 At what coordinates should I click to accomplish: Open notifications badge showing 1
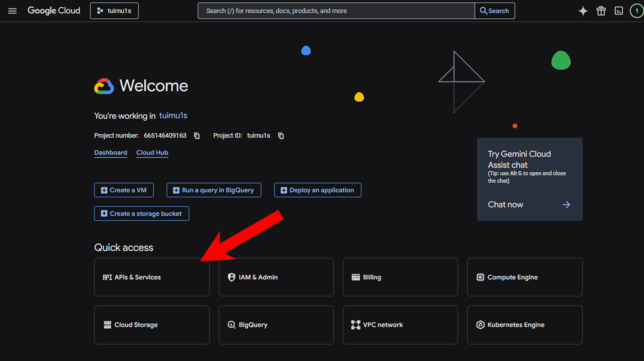(637, 11)
